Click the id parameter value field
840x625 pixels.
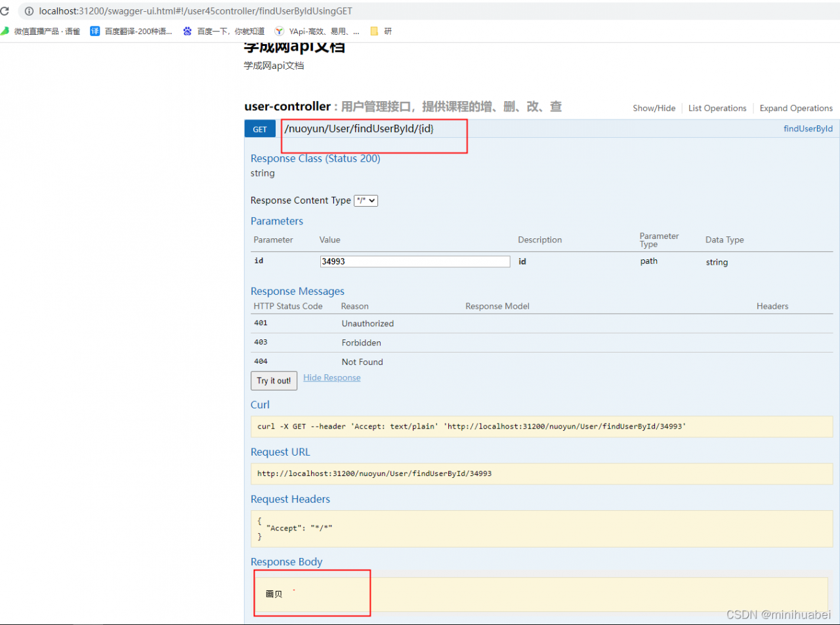click(415, 261)
